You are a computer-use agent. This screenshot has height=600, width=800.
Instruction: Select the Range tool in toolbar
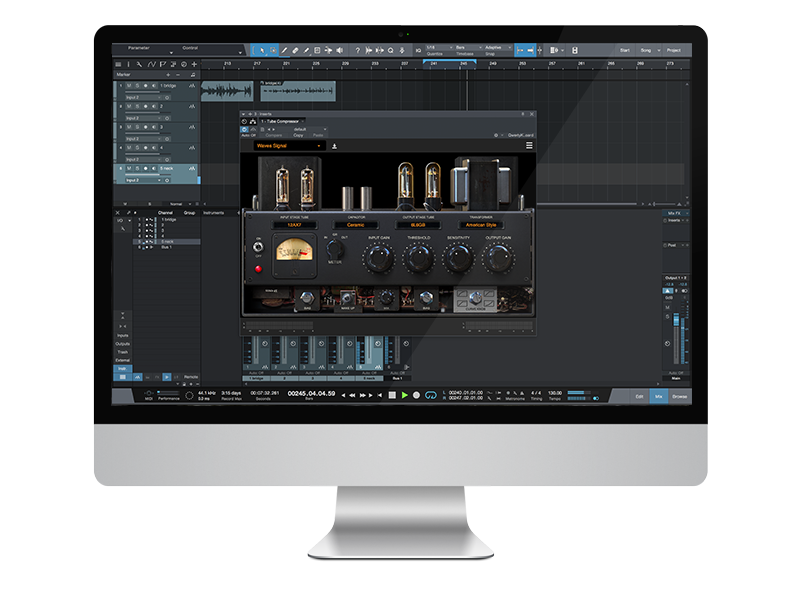coord(273,51)
